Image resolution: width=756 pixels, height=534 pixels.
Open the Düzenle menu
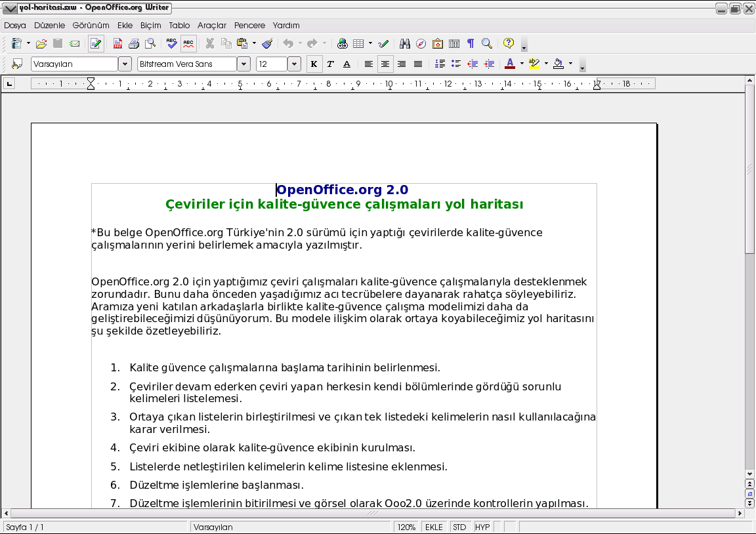tap(49, 26)
